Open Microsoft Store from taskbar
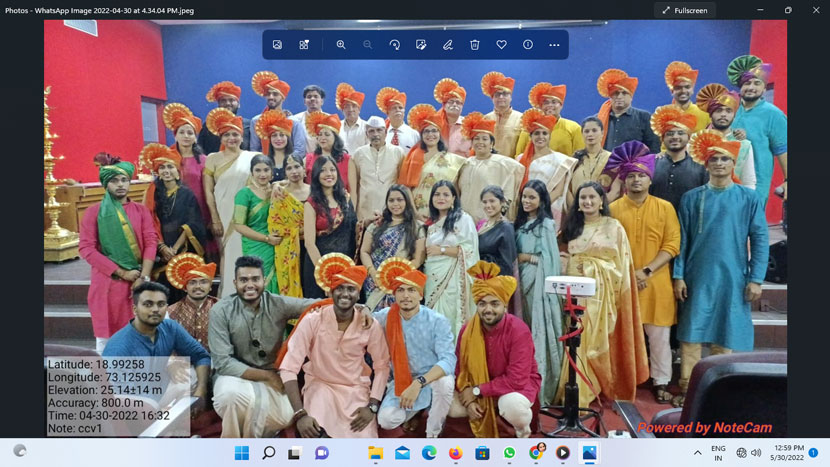Screen dimensions: 830x467 (482, 453)
